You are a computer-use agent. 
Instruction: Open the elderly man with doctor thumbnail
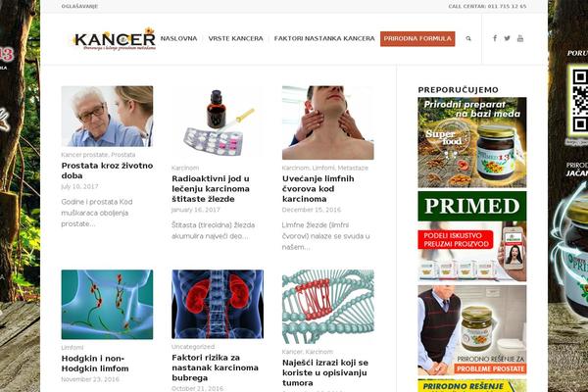pyautogui.click(x=107, y=117)
